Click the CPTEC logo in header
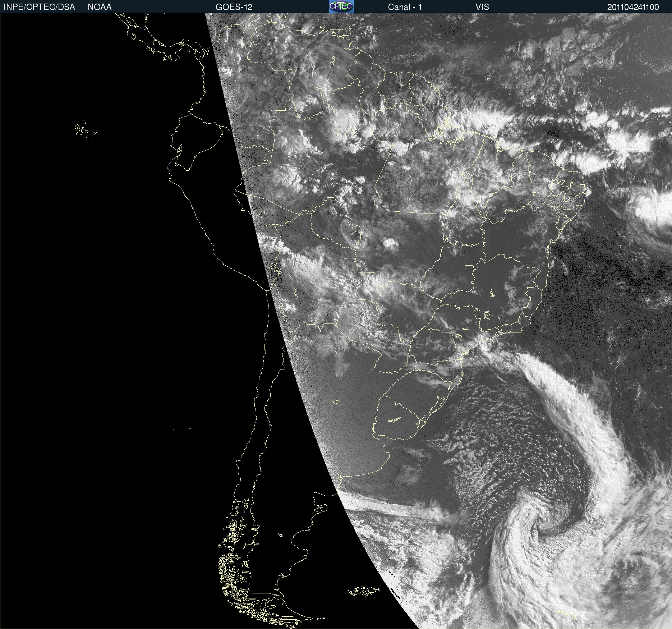672x629 pixels. tap(341, 6)
